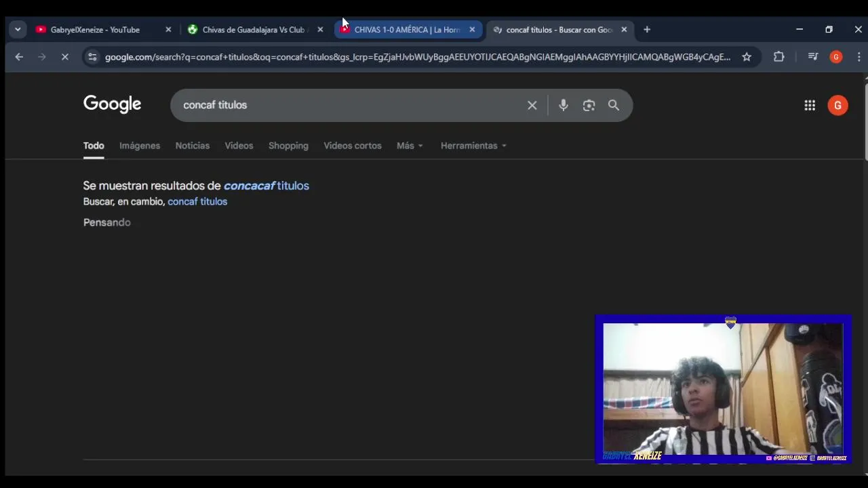The image size is (868, 488).
Task: Select the Todo results tab
Action: tap(94, 146)
